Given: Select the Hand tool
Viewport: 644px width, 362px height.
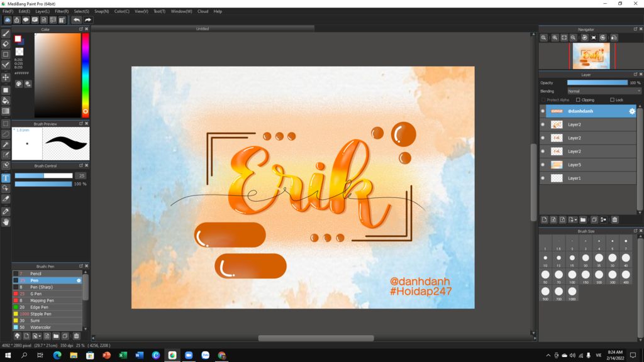Looking at the screenshot, I should pos(6,222).
